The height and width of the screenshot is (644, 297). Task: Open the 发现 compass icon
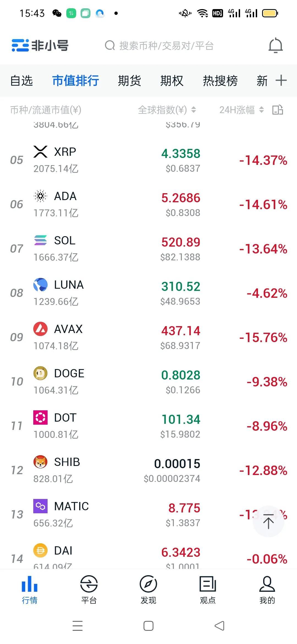(x=148, y=584)
